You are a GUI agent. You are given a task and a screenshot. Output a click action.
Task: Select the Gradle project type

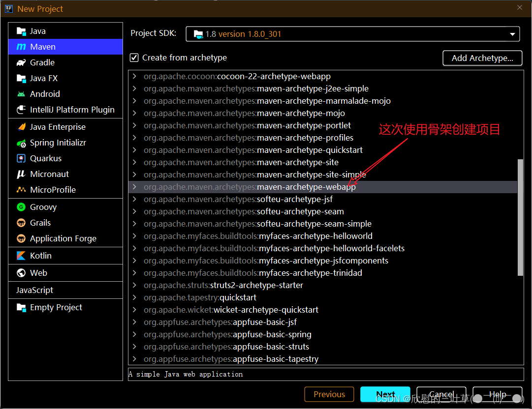click(65, 63)
